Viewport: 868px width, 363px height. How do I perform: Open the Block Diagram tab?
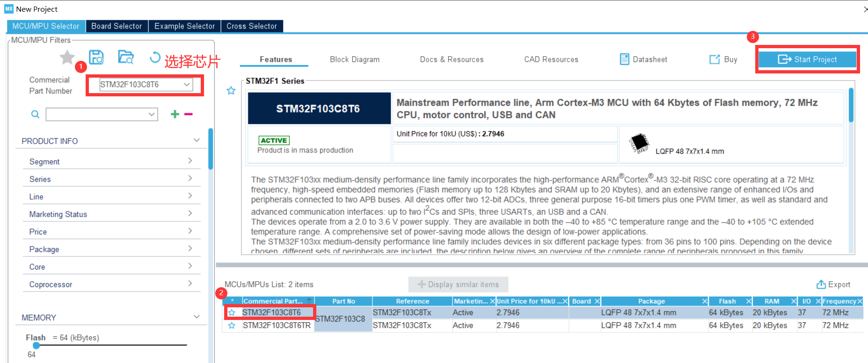coord(355,59)
